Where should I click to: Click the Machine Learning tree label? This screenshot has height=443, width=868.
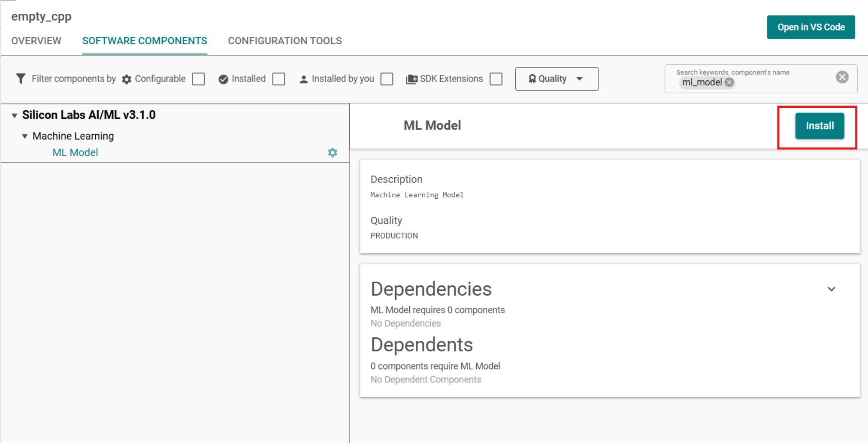73,136
